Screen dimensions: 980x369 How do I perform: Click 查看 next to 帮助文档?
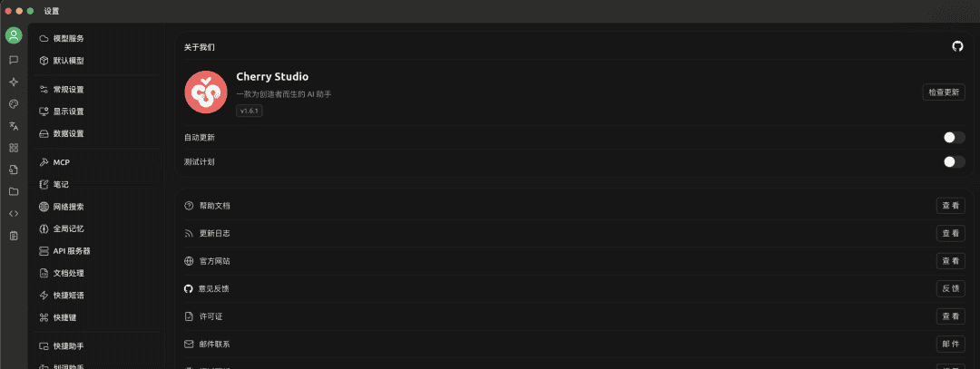(950, 206)
